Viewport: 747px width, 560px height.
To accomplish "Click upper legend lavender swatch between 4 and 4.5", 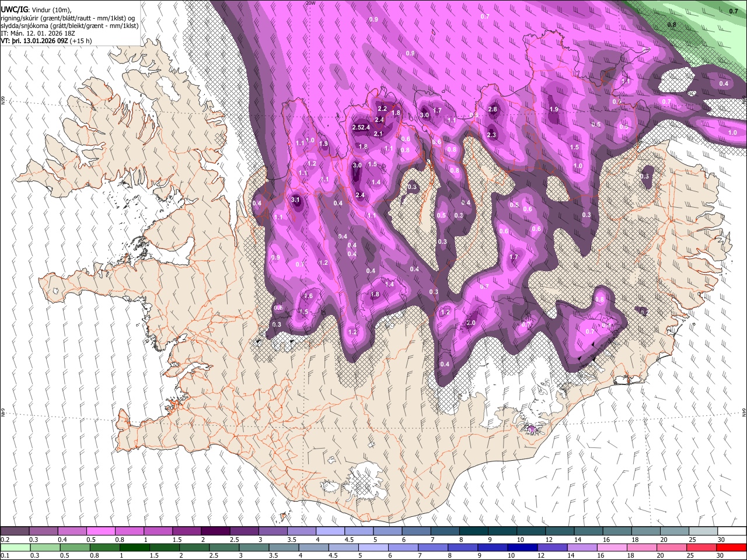I will [x=329, y=531].
